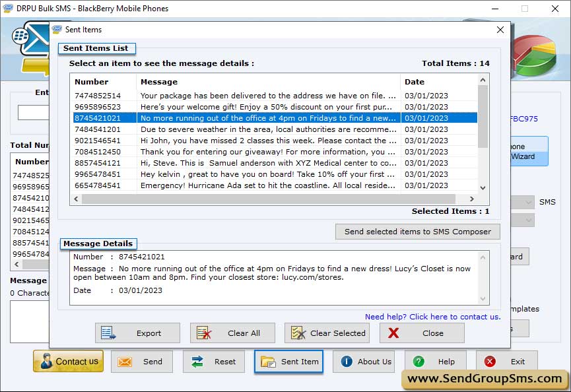Select row with number 9695896523
This screenshot has height=392, width=571.
pos(274,107)
